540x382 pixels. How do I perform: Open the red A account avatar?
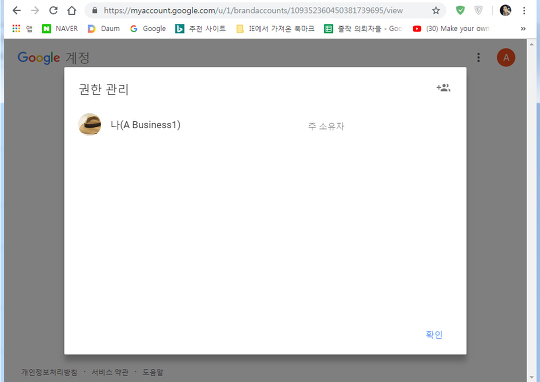click(x=506, y=58)
